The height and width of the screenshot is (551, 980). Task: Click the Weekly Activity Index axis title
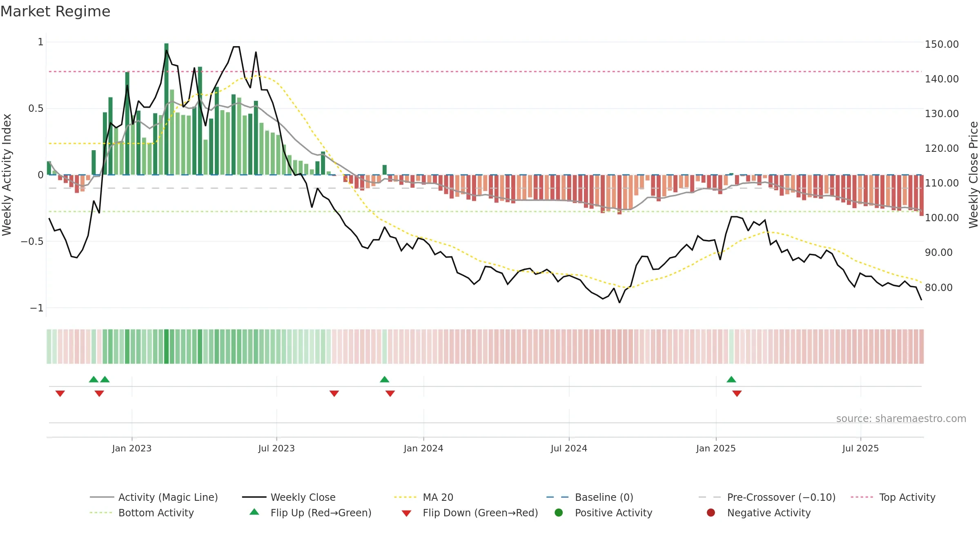pyautogui.click(x=7, y=175)
